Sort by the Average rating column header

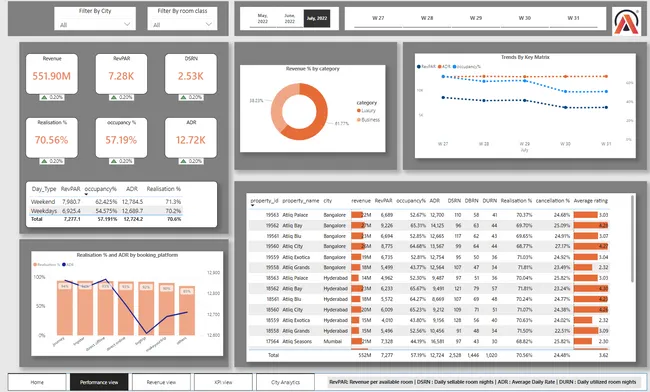[591, 201]
